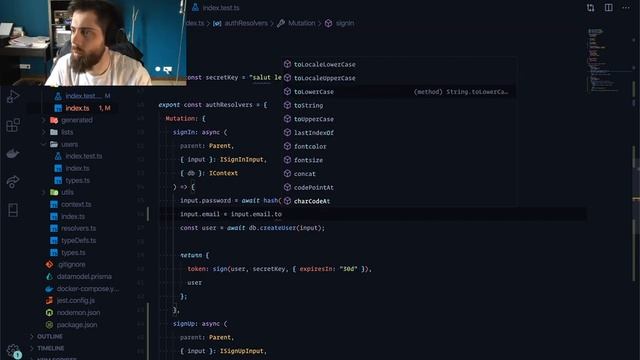Open the Run and Debug view
The height and width of the screenshot is (360, 640).
[x=13, y=97]
